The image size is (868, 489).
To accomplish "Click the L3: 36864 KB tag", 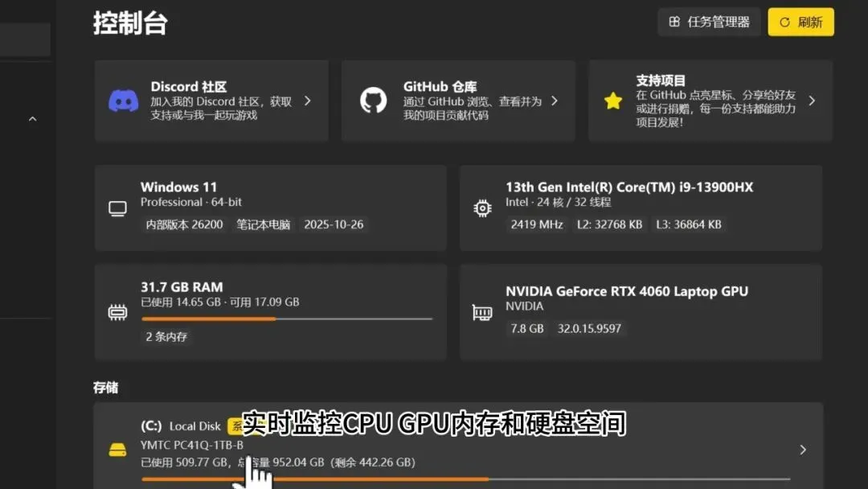I will coord(689,224).
